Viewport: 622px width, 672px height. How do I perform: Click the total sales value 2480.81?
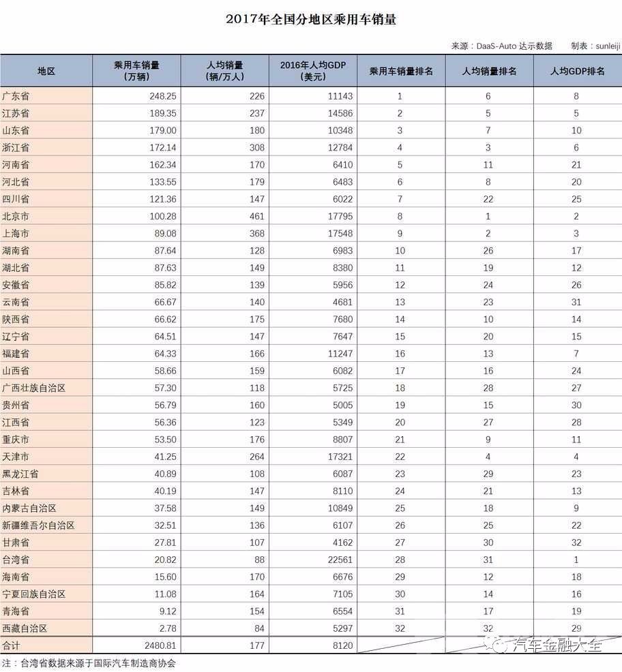(x=160, y=645)
